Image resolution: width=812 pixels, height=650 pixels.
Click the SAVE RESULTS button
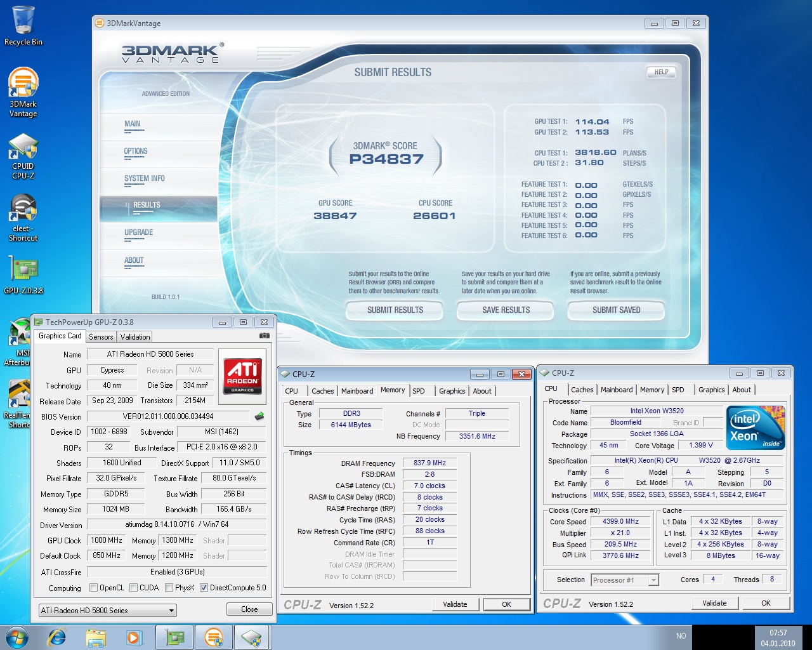[506, 310]
